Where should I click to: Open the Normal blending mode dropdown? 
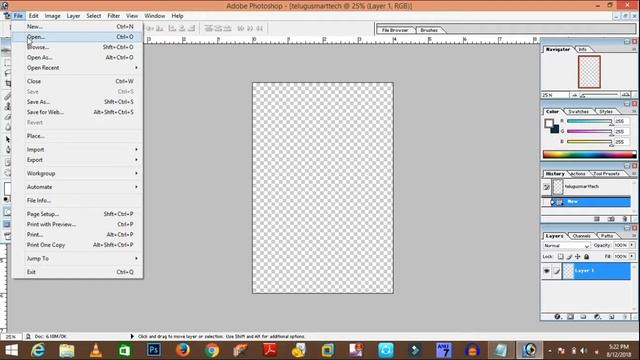[x=567, y=246]
